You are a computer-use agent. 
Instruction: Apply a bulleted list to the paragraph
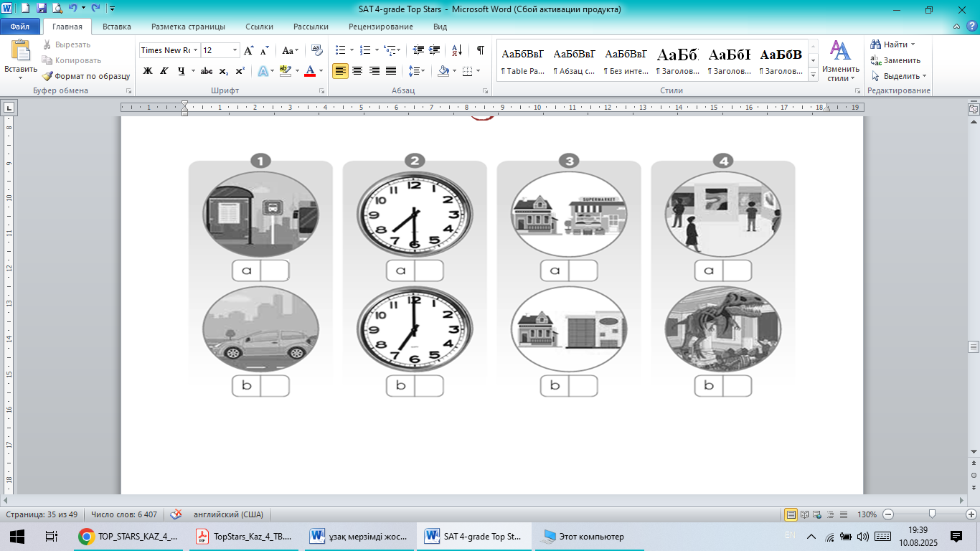[341, 50]
